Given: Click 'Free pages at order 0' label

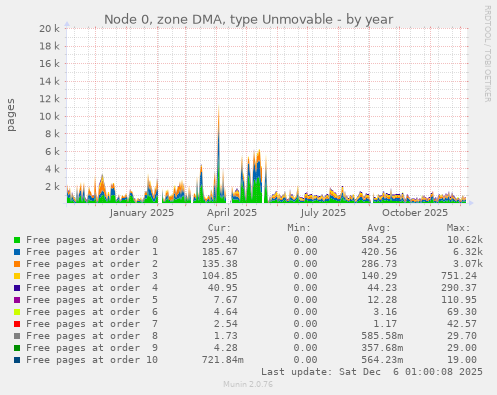Looking at the screenshot, I should [92, 240].
